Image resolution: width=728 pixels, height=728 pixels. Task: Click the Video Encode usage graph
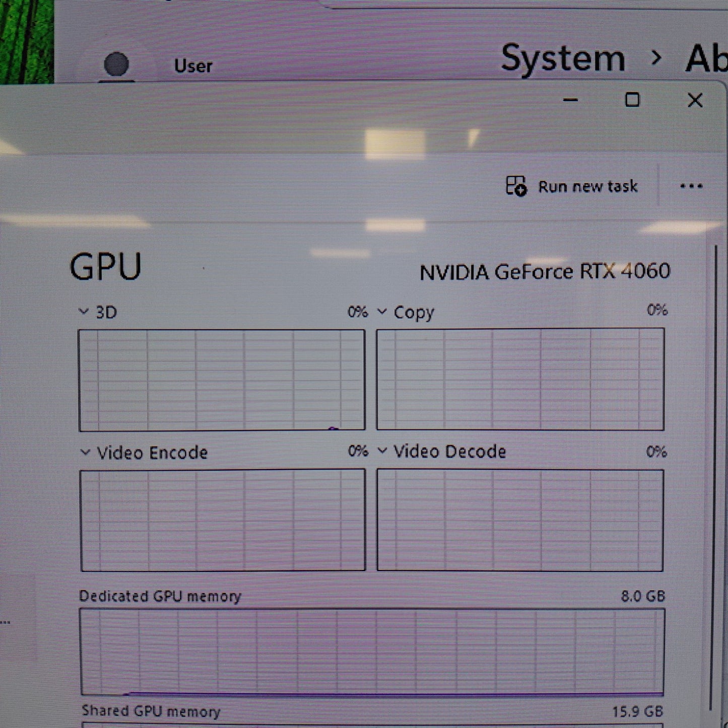(x=223, y=520)
